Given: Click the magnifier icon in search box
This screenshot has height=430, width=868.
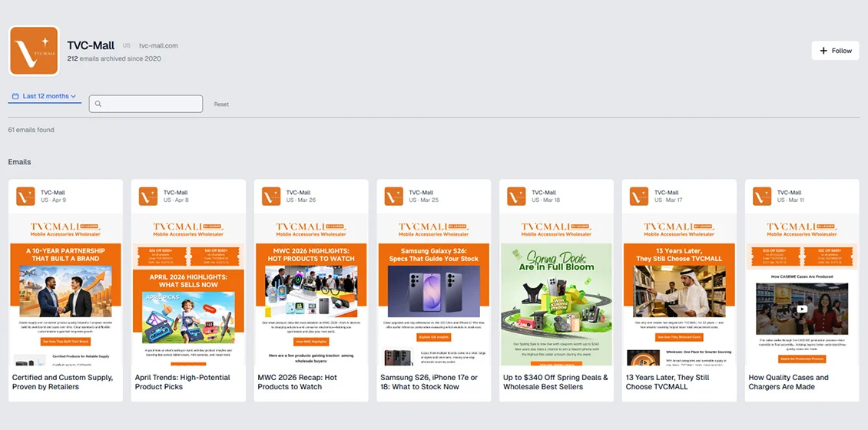Looking at the screenshot, I should 98,104.
